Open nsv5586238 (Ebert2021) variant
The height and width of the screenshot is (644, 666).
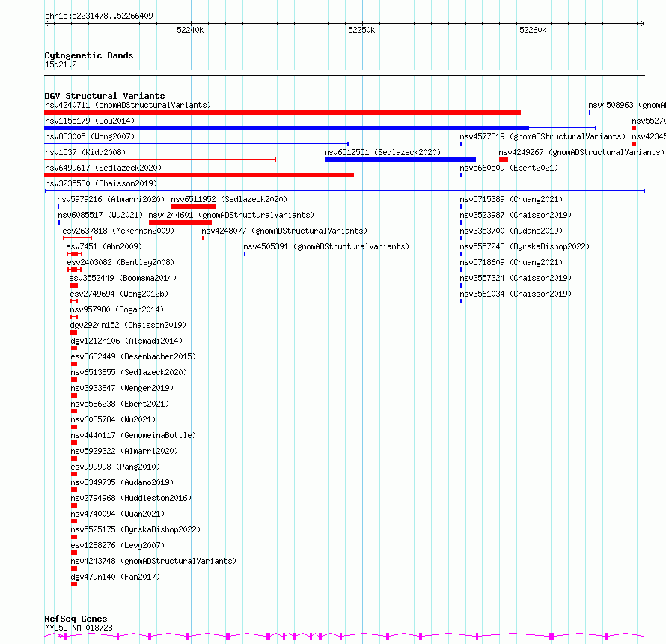click(x=120, y=404)
